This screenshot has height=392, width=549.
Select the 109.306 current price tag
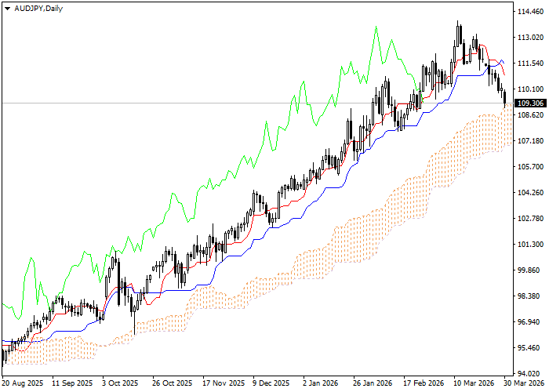pyautogui.click(x=531, y=103)
